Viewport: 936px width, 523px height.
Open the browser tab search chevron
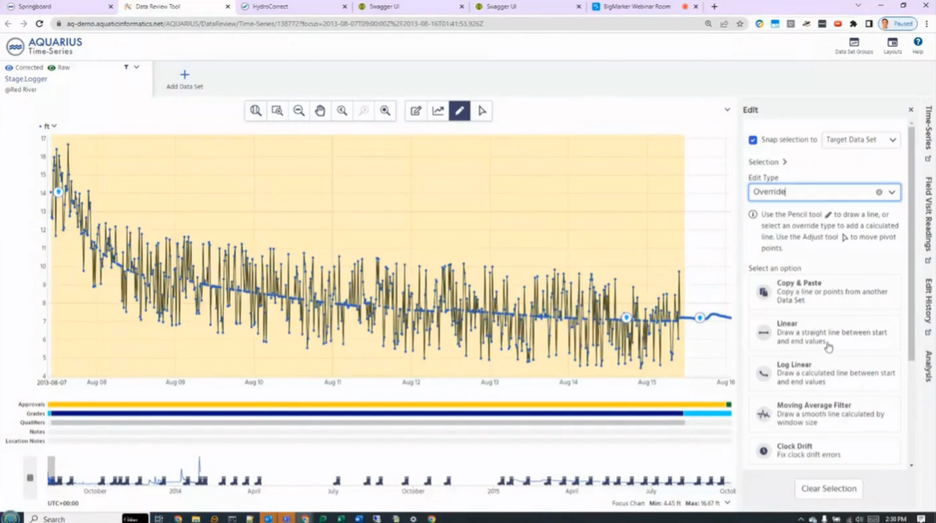point(858,6)
